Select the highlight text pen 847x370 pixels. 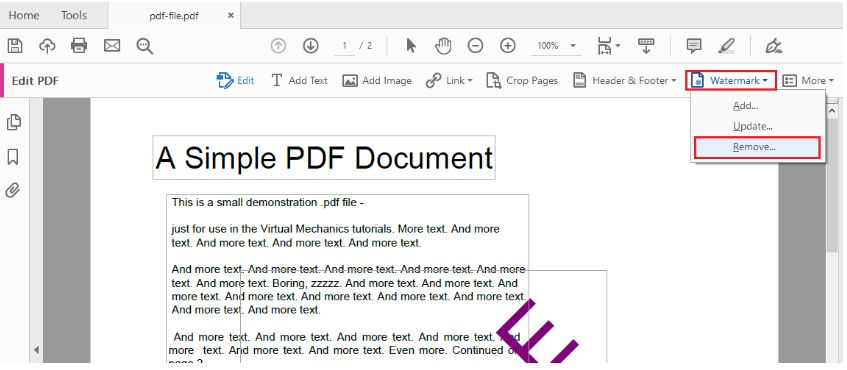tap(726, 46)
